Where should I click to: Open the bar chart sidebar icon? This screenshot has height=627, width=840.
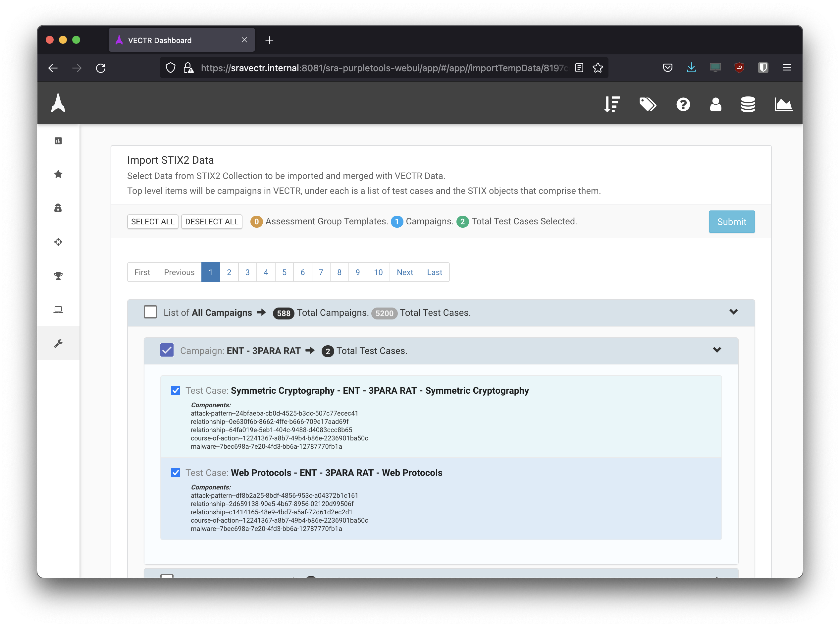[58, 141]
